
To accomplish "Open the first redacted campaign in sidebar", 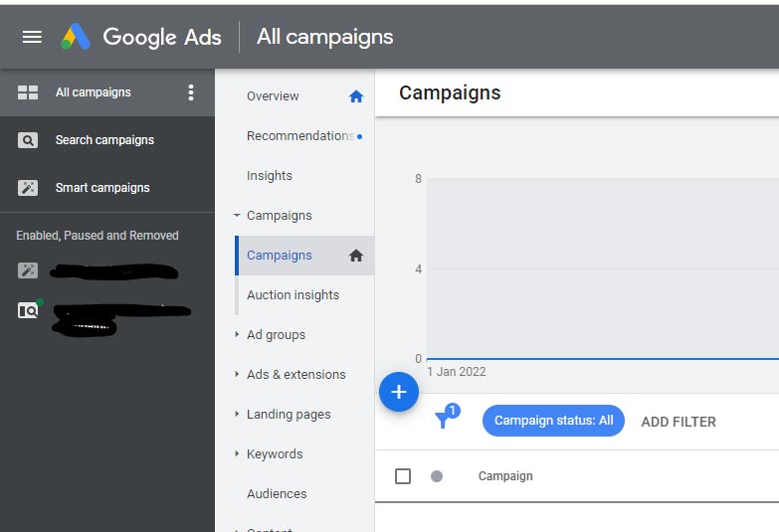I will (x=114, y=271).
